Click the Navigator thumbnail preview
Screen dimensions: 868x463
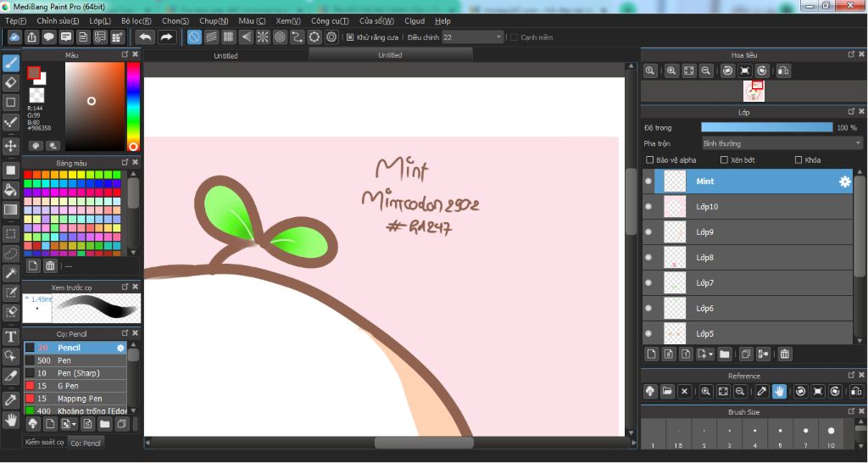click(x=754, y=92)
